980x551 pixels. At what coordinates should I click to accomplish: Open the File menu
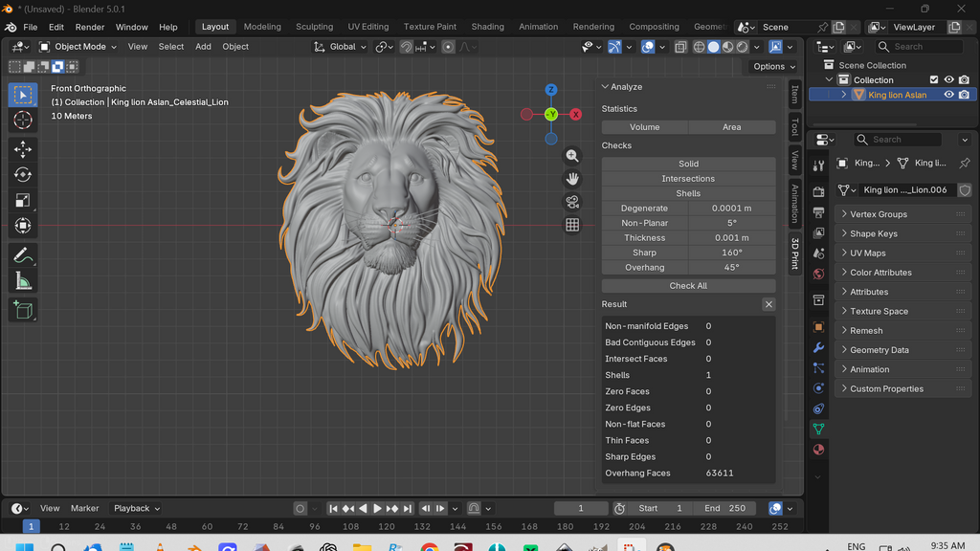point(30,27)
